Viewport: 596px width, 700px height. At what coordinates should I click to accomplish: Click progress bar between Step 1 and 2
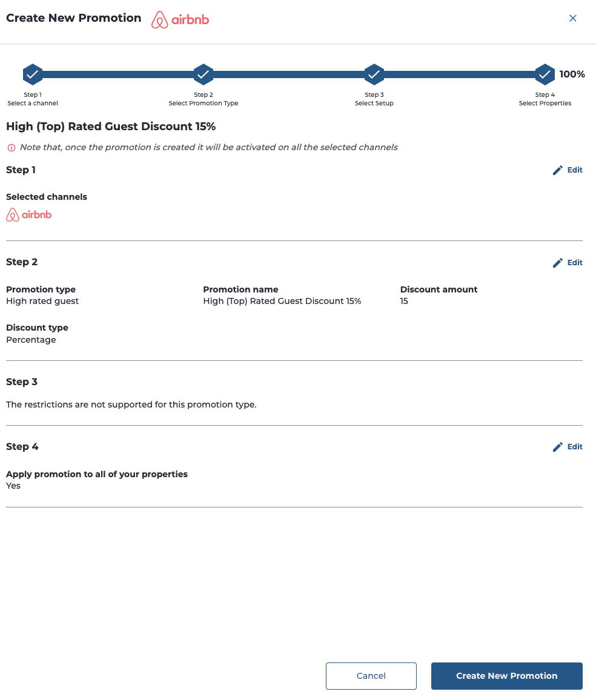[118, 74]
